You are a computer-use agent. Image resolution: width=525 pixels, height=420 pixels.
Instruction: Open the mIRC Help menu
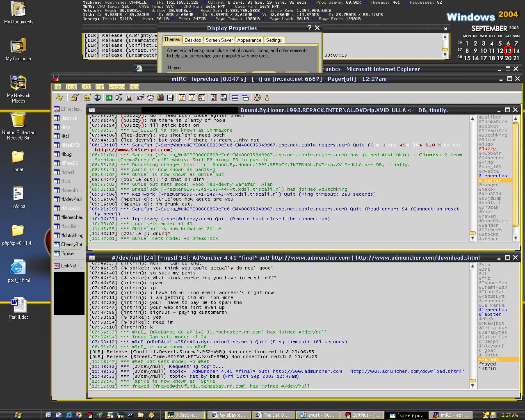[134, 87]
